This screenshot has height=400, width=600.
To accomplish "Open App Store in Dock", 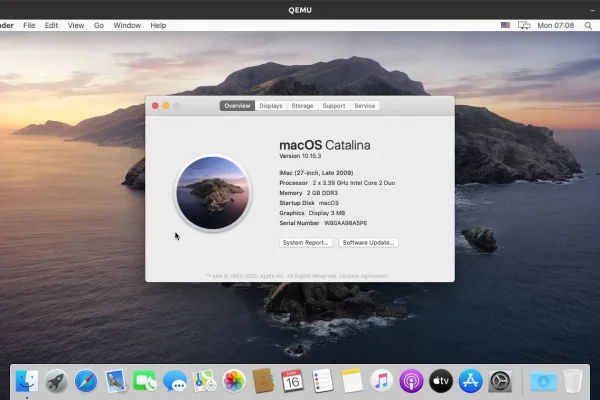I will tap(470, 381).
